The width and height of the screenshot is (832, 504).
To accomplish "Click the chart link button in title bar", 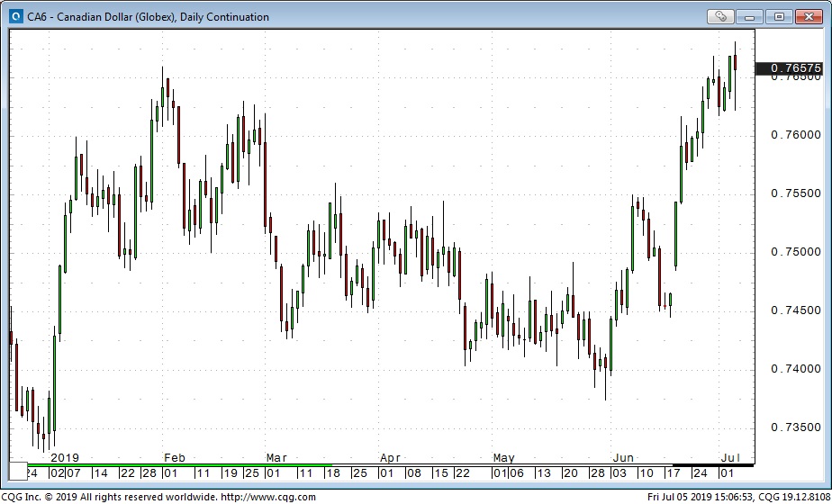I will [x=720, y=16].
